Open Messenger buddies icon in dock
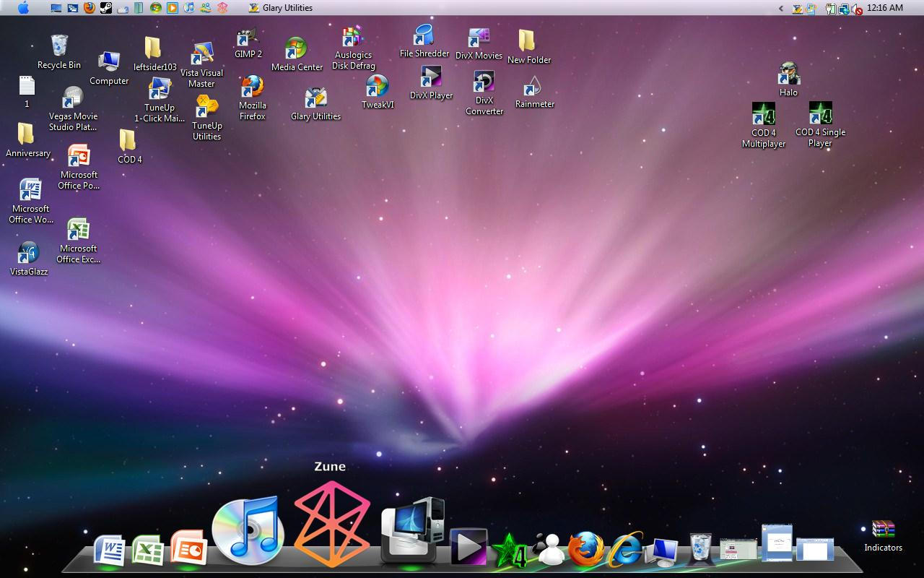924x578 pixels. point(548,550)
